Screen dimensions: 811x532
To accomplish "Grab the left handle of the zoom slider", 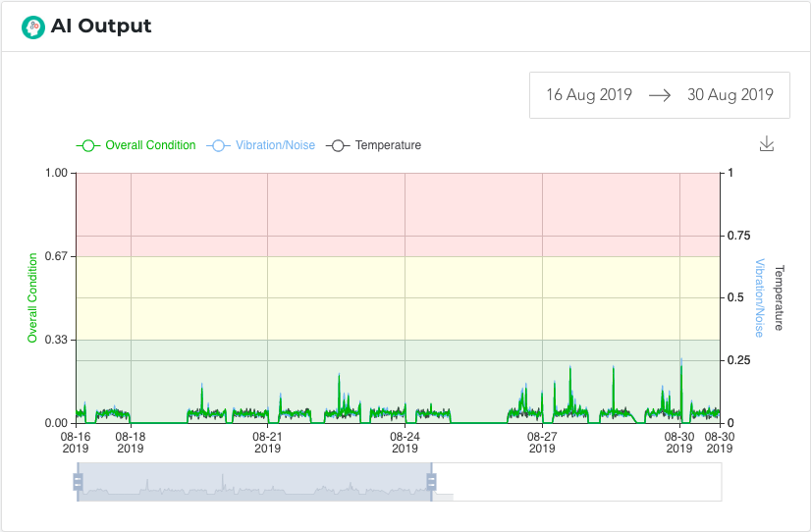I will (78, 481).
